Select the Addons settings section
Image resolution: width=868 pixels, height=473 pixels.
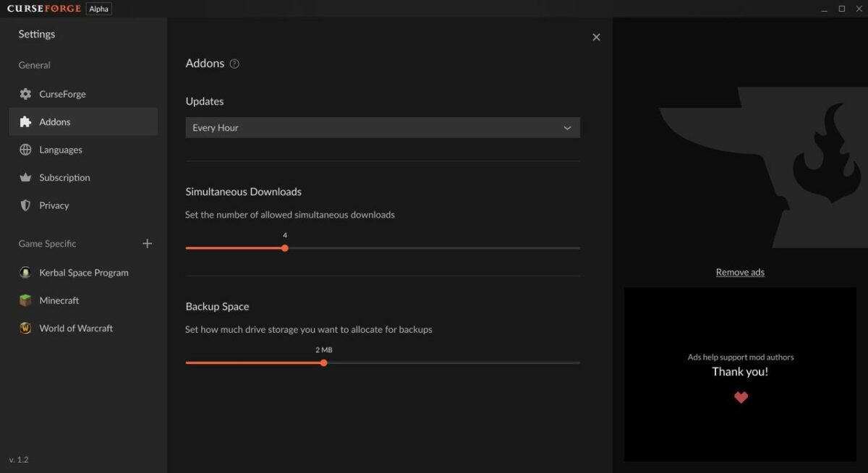[x=83, y=122]
